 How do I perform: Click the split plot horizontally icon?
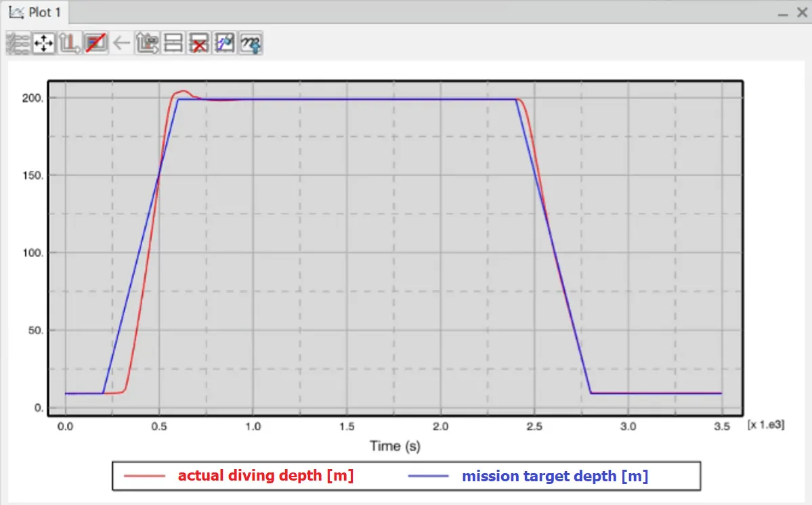click(173, 42)
